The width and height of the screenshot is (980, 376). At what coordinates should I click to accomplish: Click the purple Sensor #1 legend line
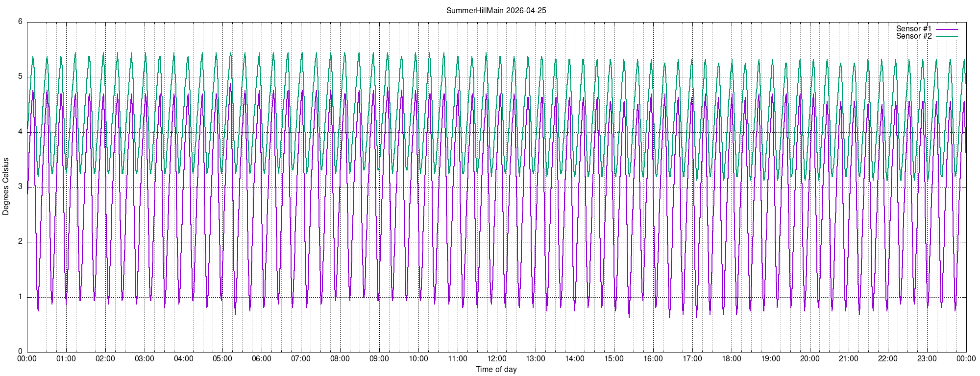(x=947, y=29)
